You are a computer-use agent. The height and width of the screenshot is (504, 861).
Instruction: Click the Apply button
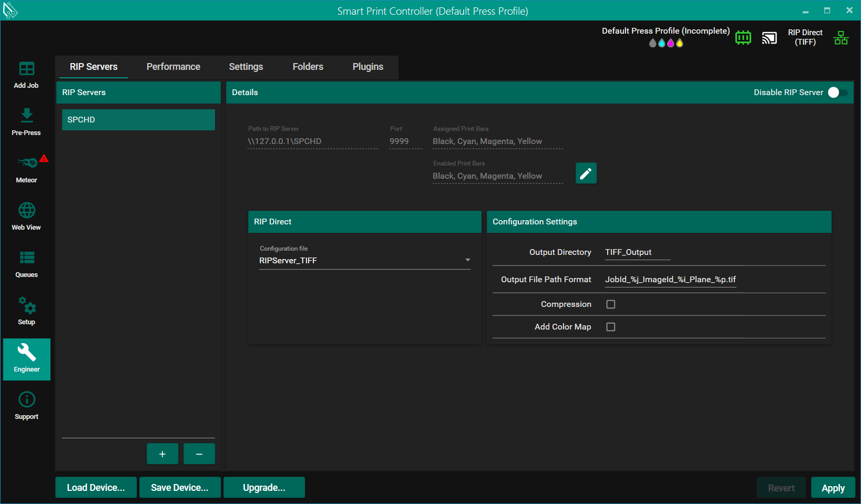[x=833, y=488]
